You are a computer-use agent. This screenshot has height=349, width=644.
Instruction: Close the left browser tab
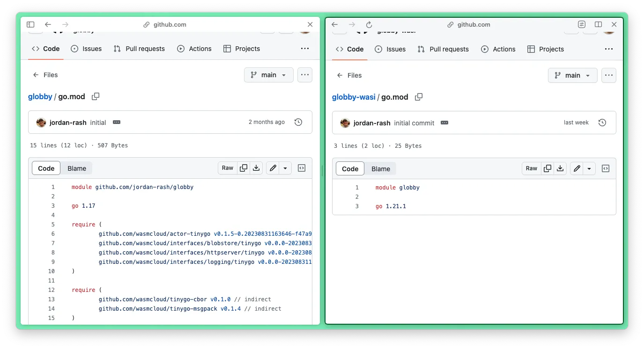(310, 24)
